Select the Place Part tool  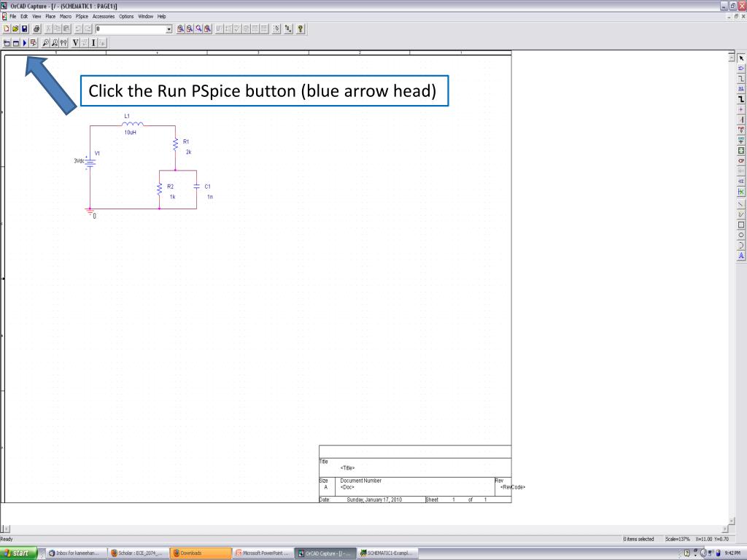(x=741, y=69)
